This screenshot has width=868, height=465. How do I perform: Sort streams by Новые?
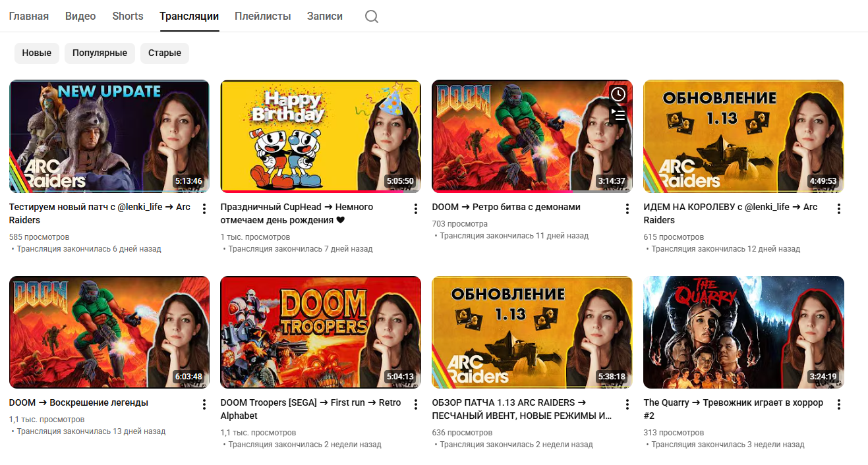37,53
